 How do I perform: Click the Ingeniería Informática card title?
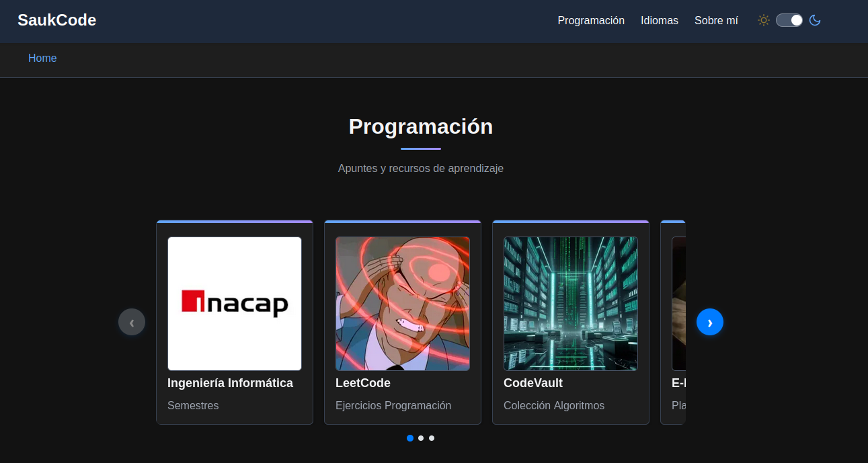(230, 383)
